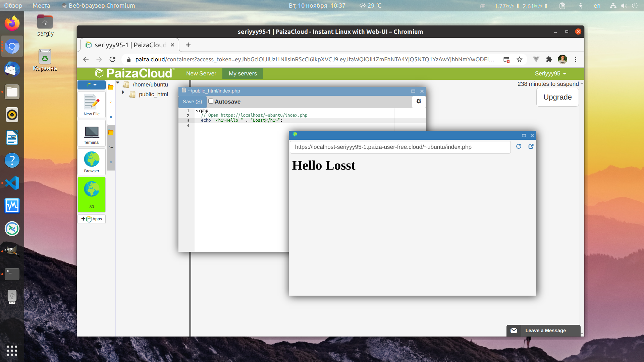Add more apps via +Apps button
Image resolution: width=644 pixels, height=362 pixels.
(x=92, y=219)
